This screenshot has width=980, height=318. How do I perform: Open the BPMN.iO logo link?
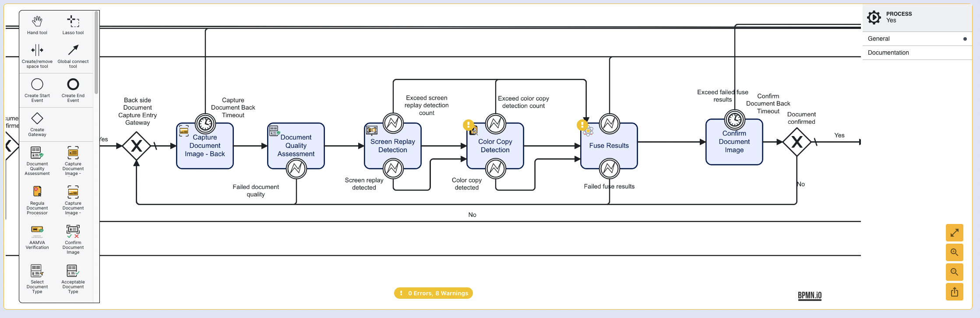(809, 296)
